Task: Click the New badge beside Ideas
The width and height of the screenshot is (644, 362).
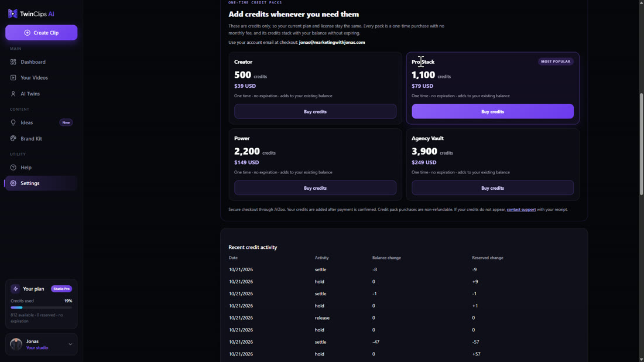Action: pyautogui.click(x=66, y=122)
